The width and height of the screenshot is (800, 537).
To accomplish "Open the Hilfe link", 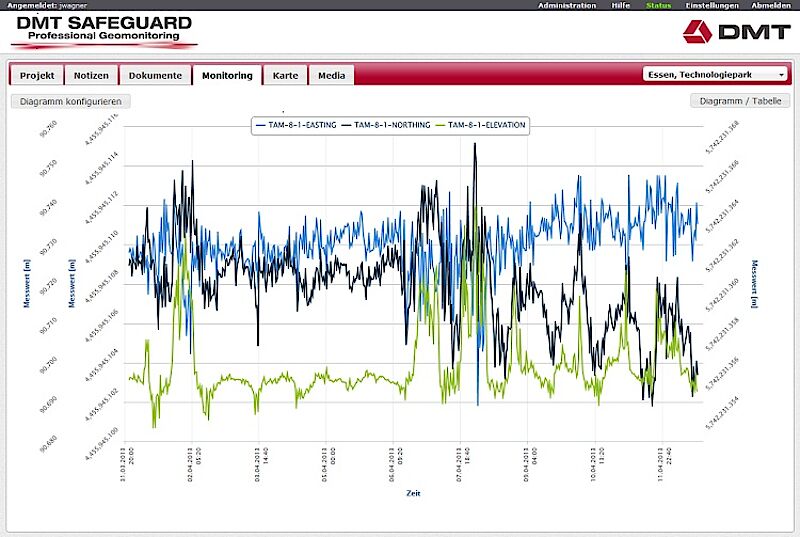I will (x=622, y=5).
